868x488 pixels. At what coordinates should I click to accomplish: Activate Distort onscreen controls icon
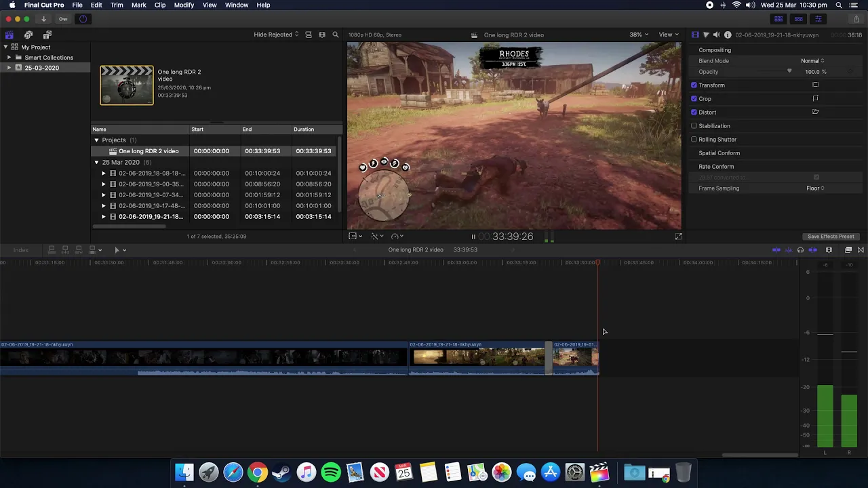[x=815, y=112]
